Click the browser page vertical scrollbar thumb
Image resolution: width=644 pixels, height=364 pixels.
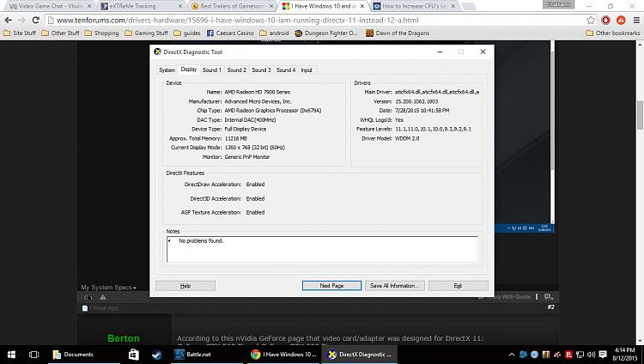coord(640,115)
